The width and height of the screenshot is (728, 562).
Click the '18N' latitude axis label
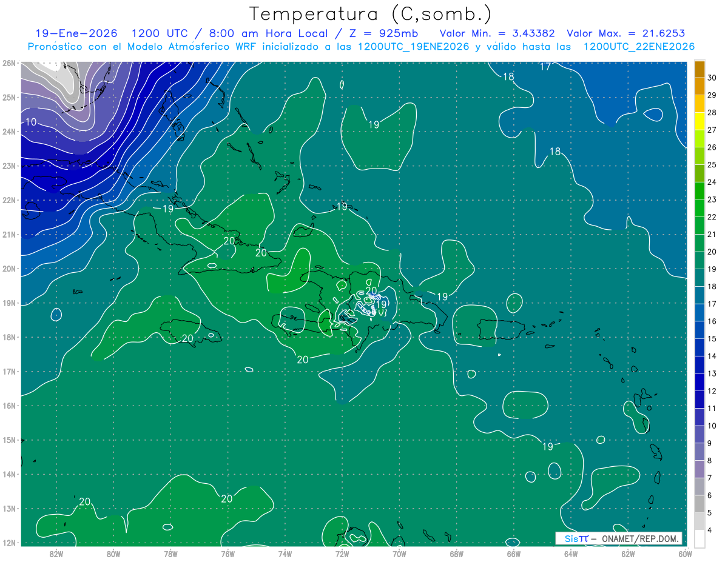click(x=9, y=337)
